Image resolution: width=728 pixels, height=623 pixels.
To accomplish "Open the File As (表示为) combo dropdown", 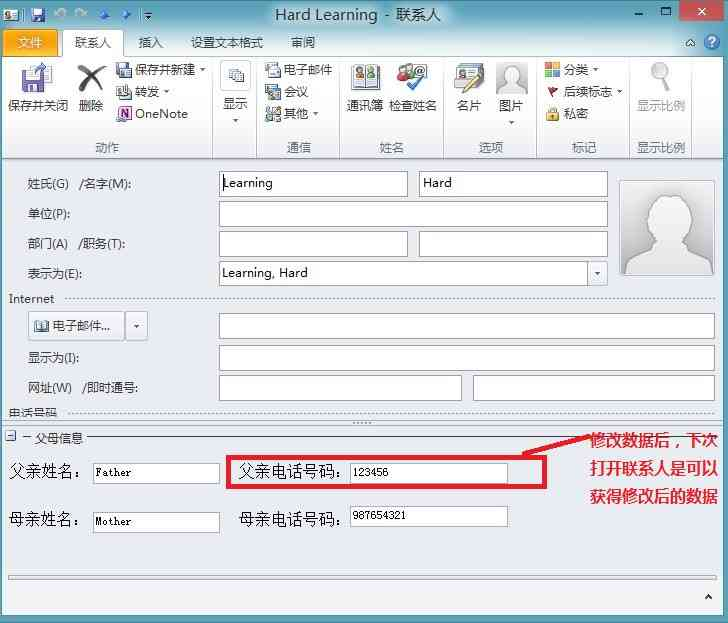I will pos(598,273).
